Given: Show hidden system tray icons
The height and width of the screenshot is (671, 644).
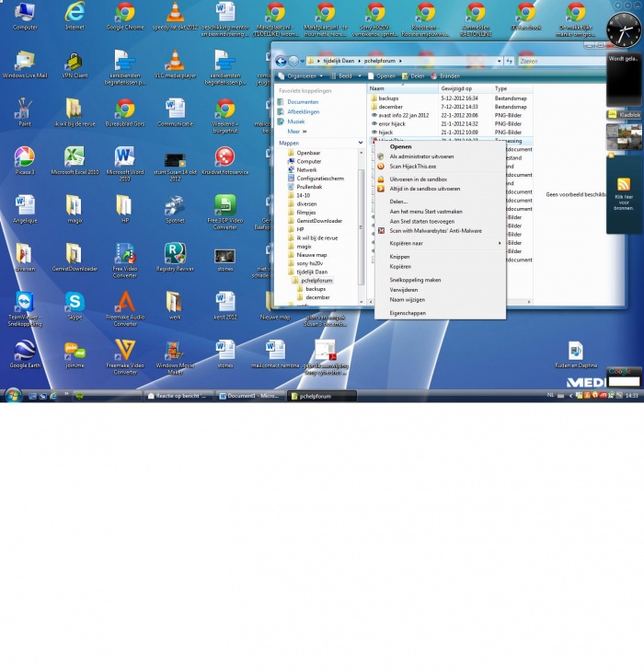Looking at the screenshot, I should [x=570, y=396].
